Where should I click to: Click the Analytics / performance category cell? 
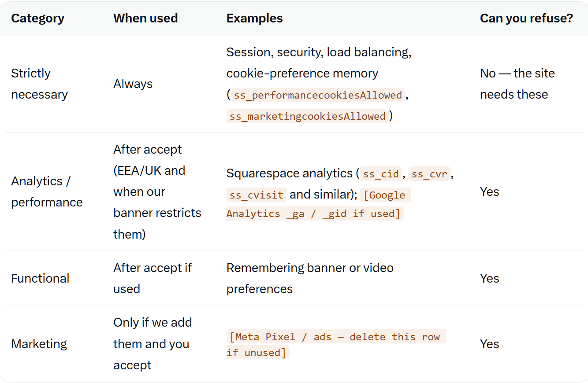47,191
